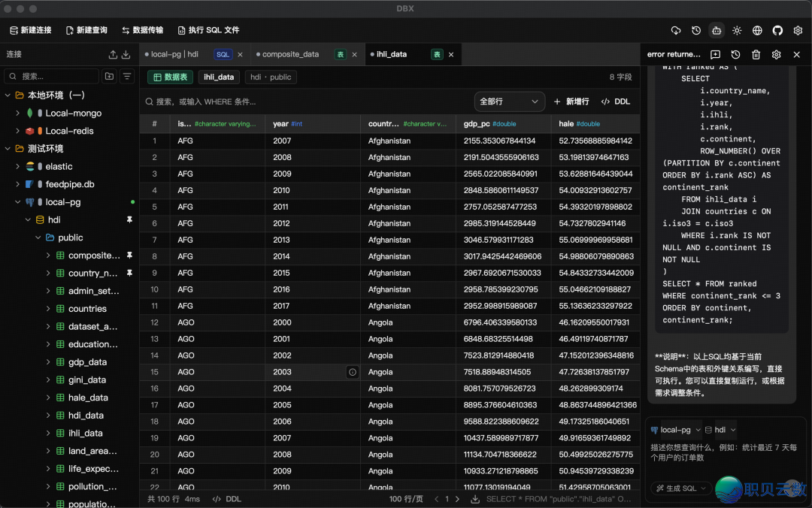812x508 pixels.
Task: Click 新增行 to add a row
Action: point(571,101)
